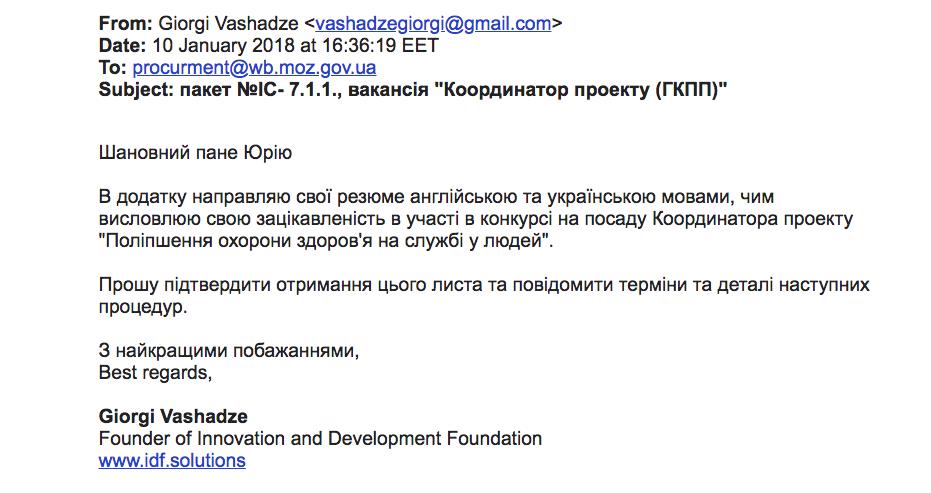
Task: Click the bold "Date:" header label
Action: click(123, 45)
